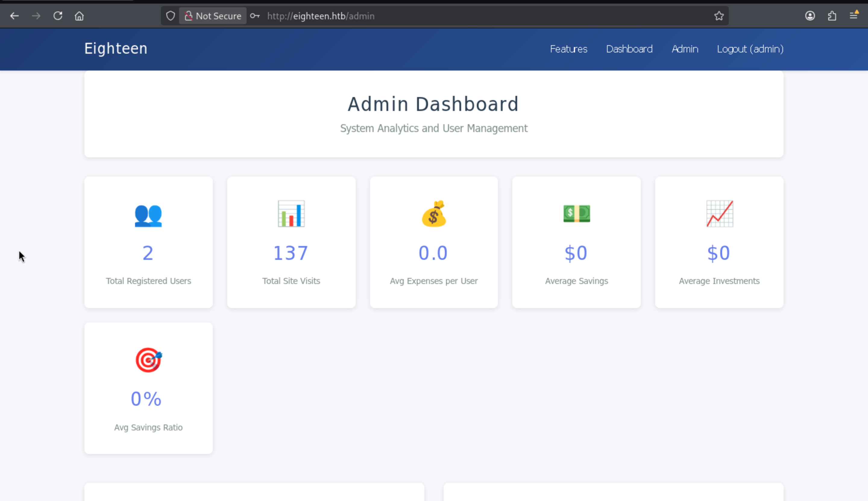Bookmark this page with star icon
The width and height of the screenshot is (868, 501).
tap(719, 16)
